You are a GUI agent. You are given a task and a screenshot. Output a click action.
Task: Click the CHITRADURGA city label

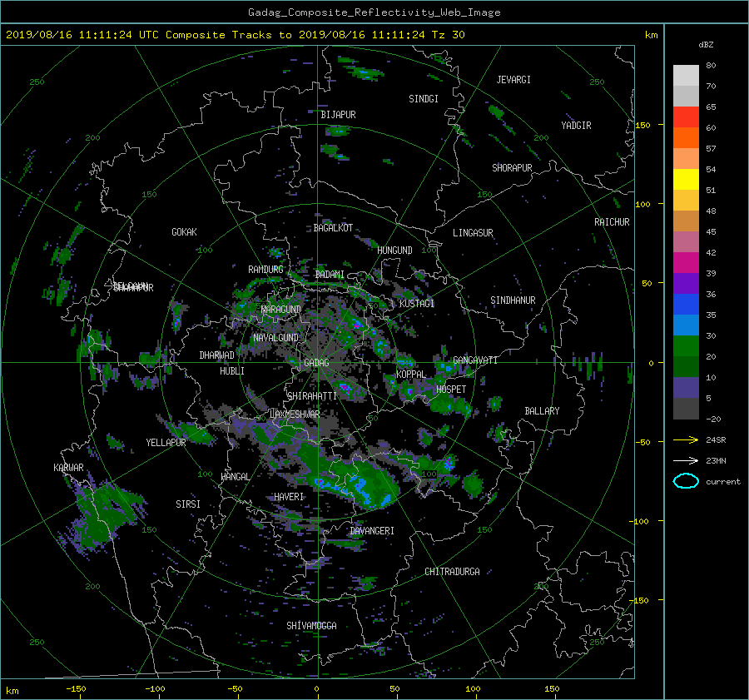click(x=452, y=572)
